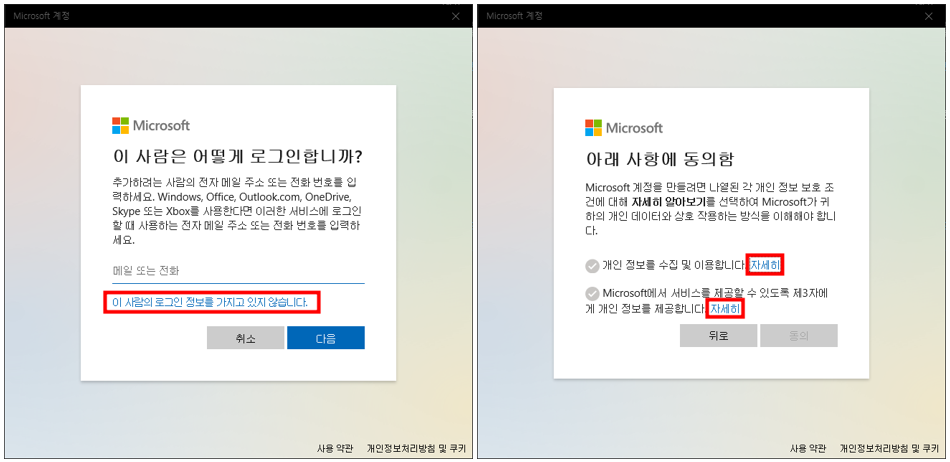Close the left Microsoft 계정 window
Screen dimensions: 950x462
point(456,16)
